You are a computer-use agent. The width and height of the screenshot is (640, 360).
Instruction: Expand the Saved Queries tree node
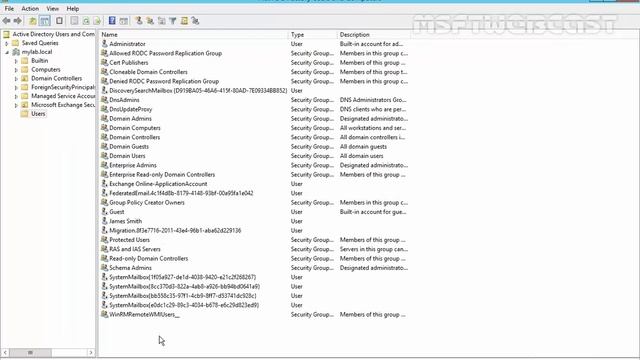click(6, 43)
